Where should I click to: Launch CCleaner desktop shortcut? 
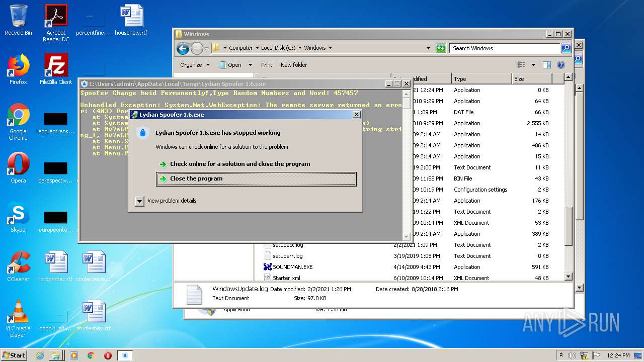click(x=18, y=266)
